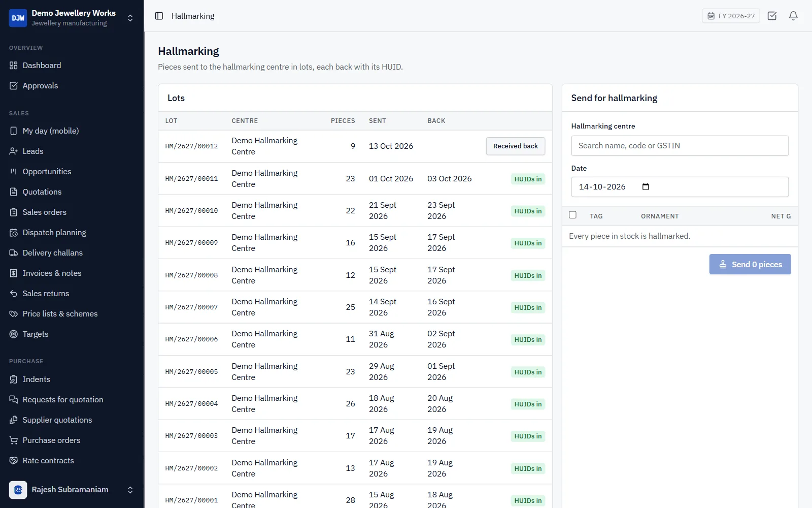Click HUIDs in badge for lot HM/2627/00005
812x508 pixels.
(528, 372)
